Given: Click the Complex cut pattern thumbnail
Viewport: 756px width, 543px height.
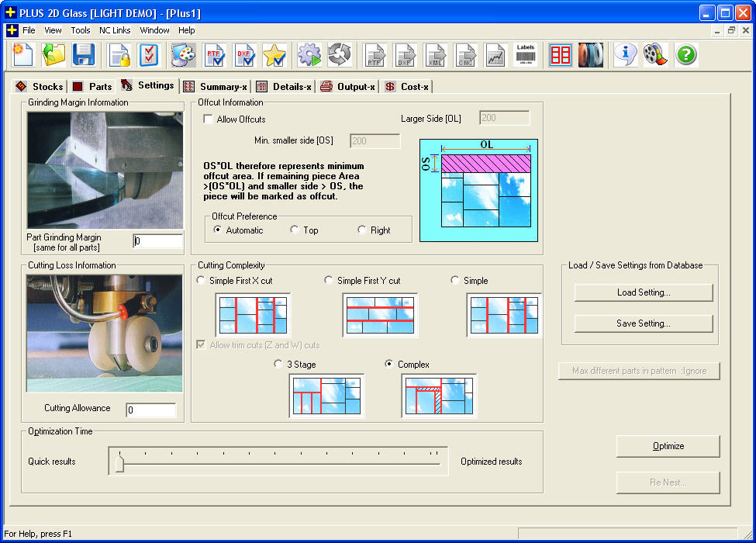Looking at the screenshot, I should pos(439,396).
